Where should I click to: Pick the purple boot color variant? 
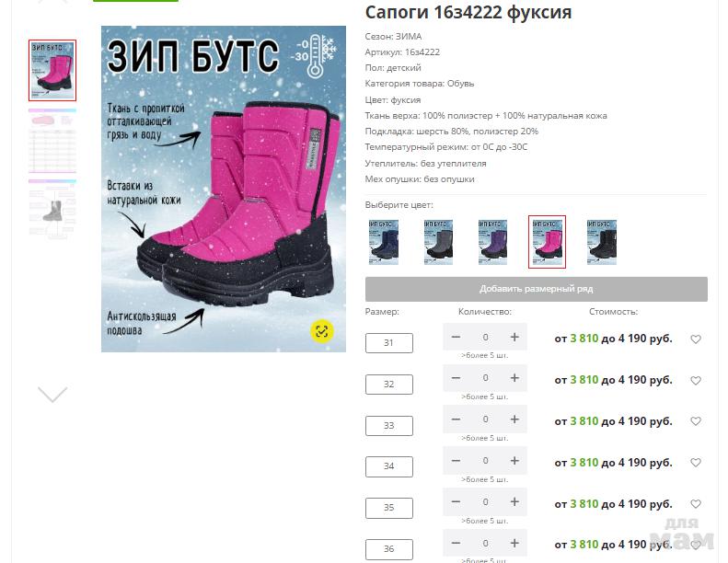coord(492,242)
